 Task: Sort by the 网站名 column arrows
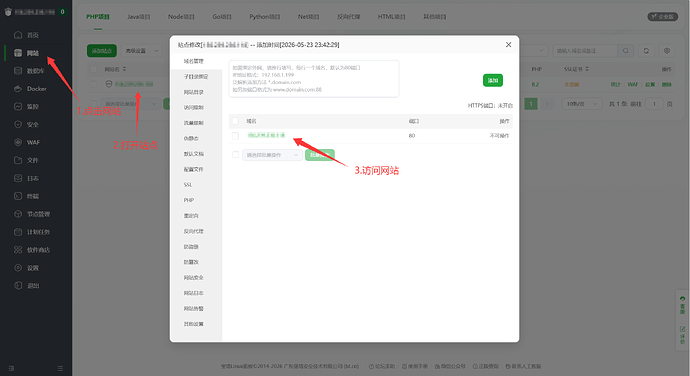[125, 69]
